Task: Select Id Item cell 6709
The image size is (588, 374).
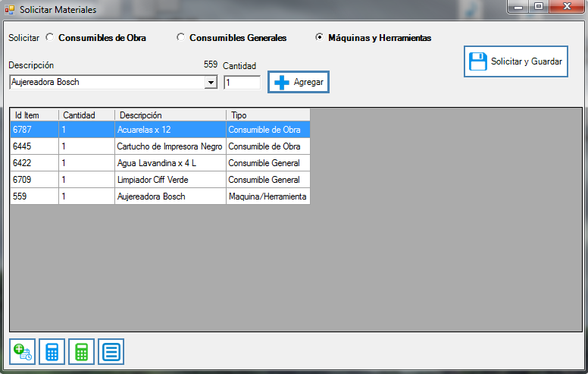Action: tap(35, 180)
